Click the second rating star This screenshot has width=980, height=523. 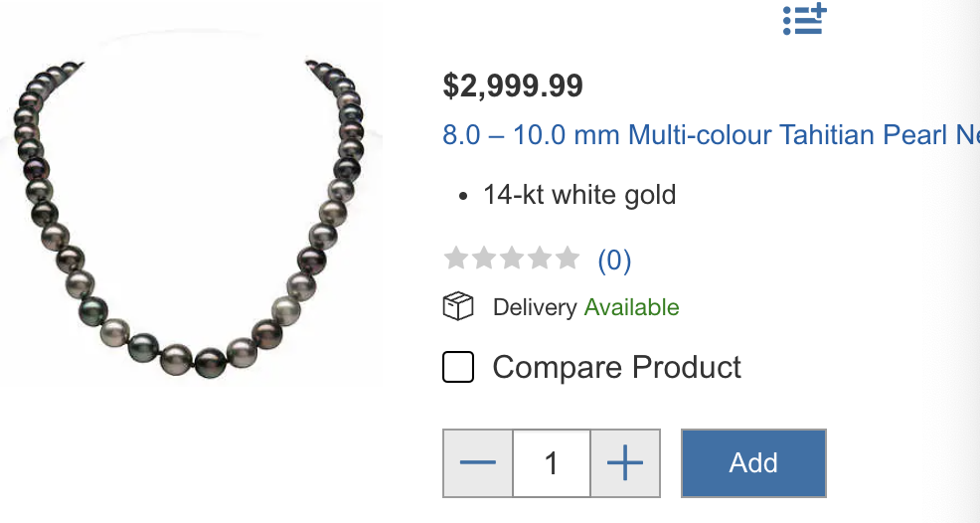click(484, 259)
